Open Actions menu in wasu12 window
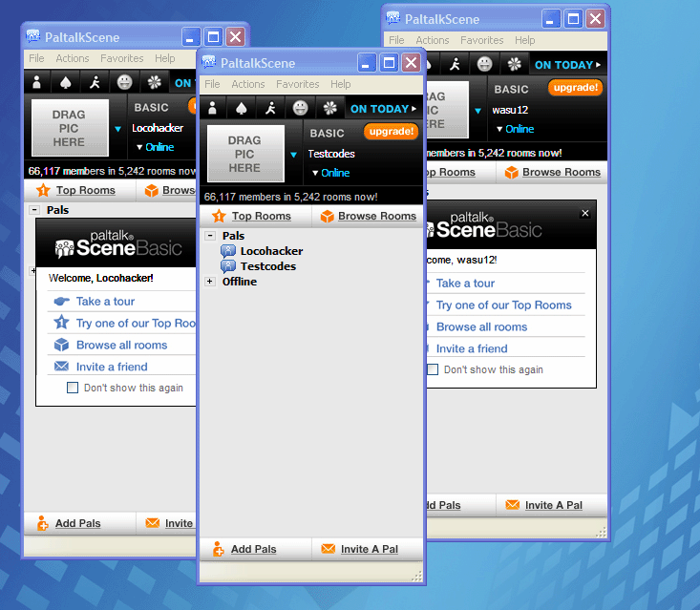Screen dimensions: 700x610 (433, 40)
